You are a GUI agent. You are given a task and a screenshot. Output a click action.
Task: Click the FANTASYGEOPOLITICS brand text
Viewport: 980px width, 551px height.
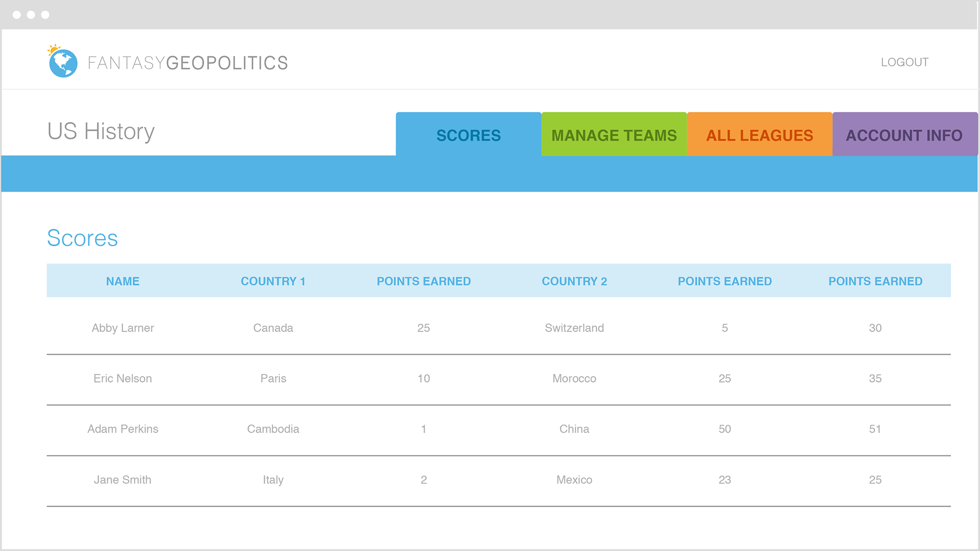click(x=188, y=63)
